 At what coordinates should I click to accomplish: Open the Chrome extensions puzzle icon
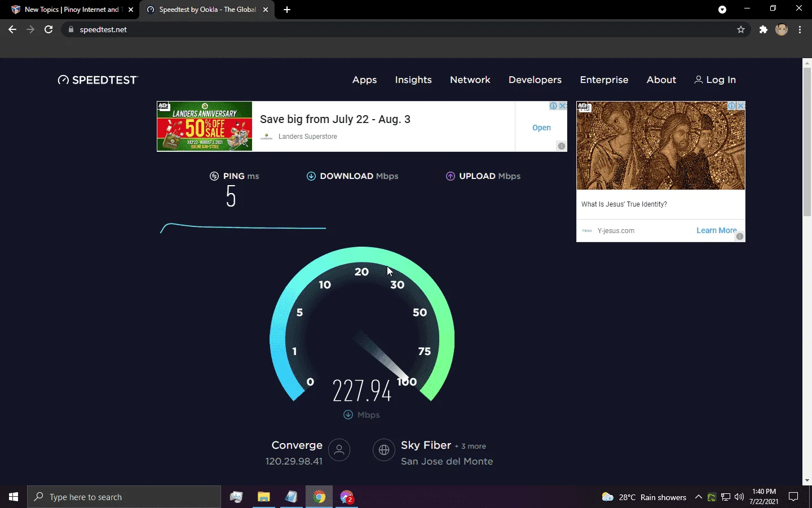click(764, 29)
